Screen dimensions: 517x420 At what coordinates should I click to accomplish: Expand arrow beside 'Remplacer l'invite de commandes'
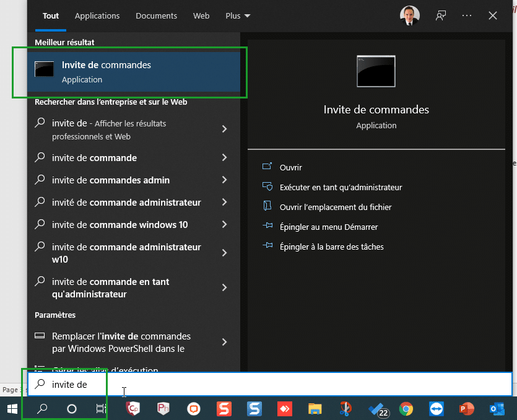pos(225,342)
